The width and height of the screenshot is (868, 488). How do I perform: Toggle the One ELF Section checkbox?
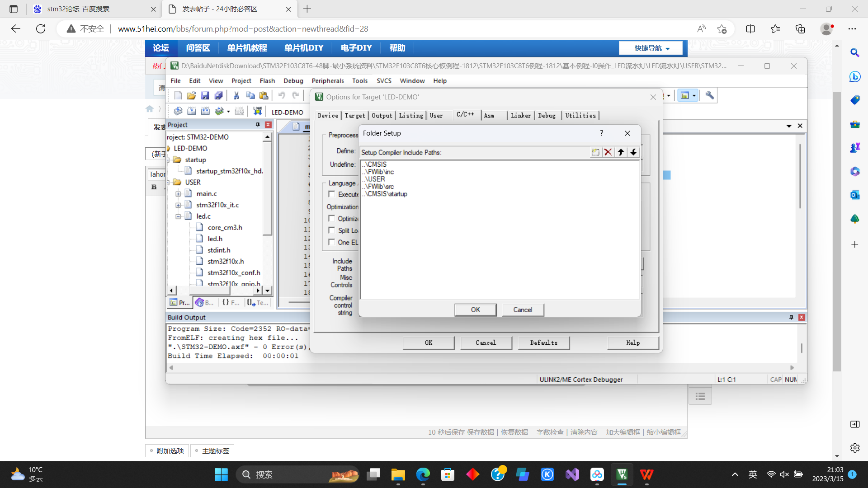click(x=332, y=242)
